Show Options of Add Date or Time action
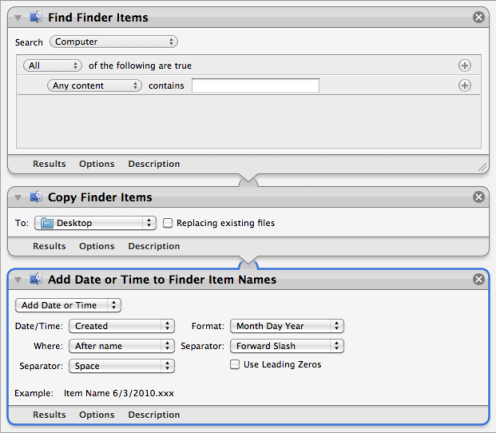The width and height of the screenshot is (496, 433). (97, 415)
